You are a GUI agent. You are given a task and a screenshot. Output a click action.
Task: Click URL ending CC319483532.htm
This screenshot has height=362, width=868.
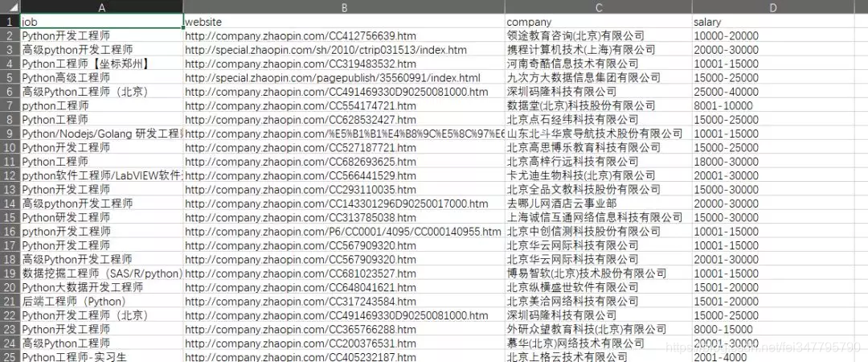click(x=344, y=64)
